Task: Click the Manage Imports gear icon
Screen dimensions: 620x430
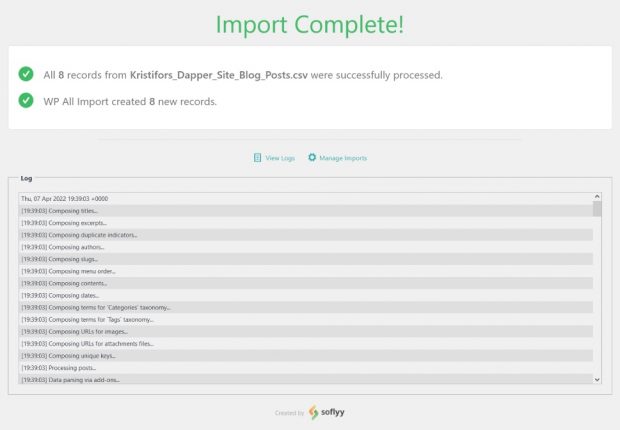Action: click(312, 158)
